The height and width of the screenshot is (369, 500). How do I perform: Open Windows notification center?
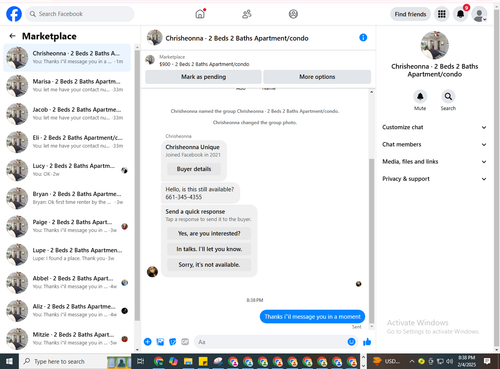click(487, 361)
